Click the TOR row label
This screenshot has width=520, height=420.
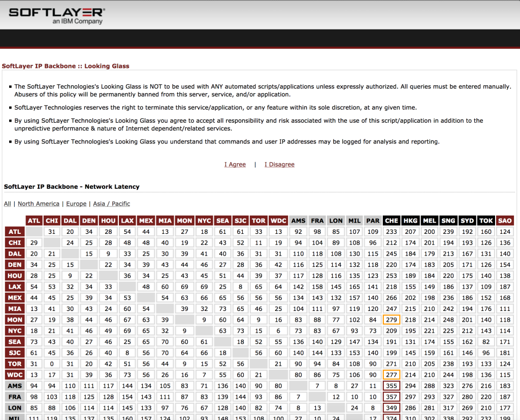tap(15, 364)
